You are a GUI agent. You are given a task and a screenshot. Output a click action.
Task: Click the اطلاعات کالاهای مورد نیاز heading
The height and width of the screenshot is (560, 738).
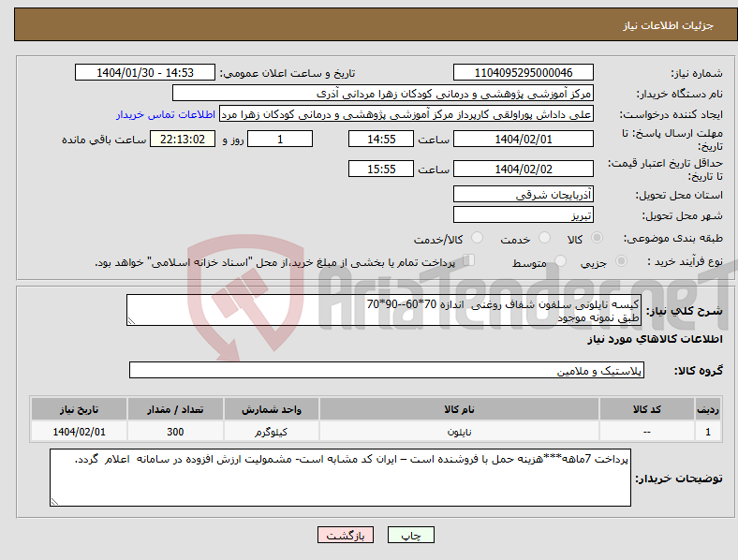coord(655,339)
